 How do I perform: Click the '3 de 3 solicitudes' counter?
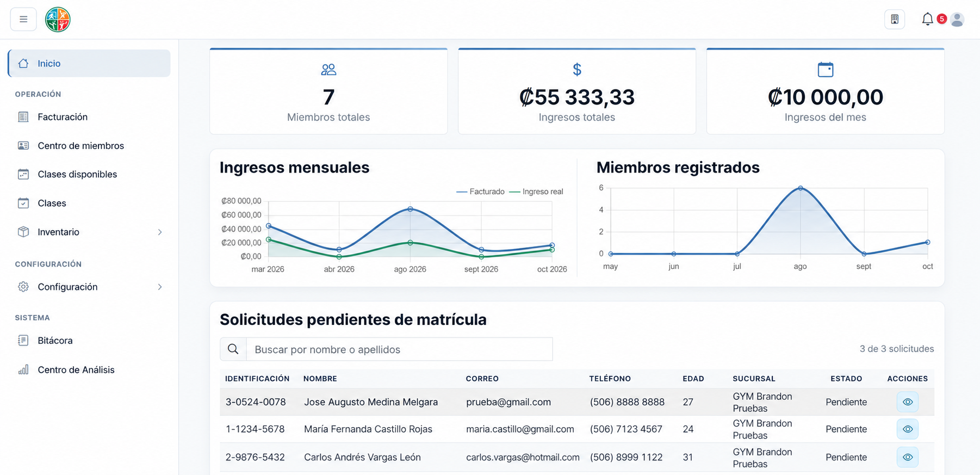pos(897,349)
